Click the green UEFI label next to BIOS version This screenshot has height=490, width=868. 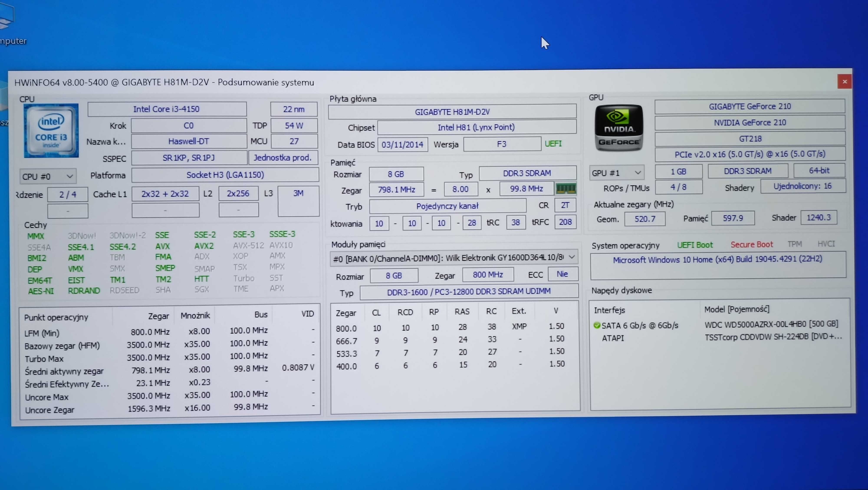coord(553,143)
